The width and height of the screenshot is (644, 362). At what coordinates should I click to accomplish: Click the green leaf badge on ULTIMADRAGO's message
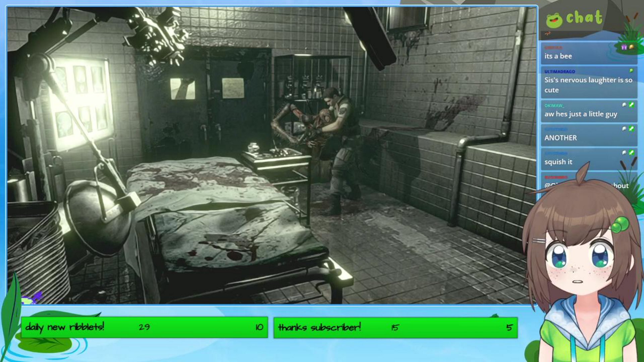pyautogui.click(x=631, y=71)
